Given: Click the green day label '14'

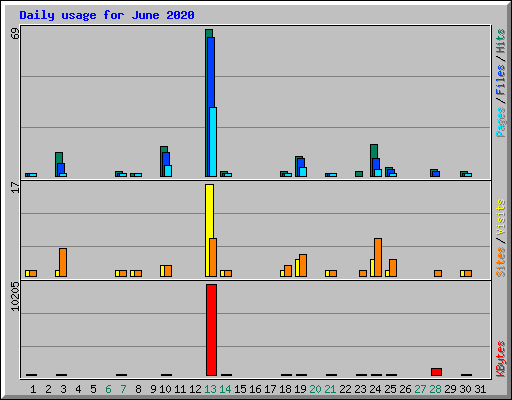Looking at the screenshot, I should pos(225,389).
